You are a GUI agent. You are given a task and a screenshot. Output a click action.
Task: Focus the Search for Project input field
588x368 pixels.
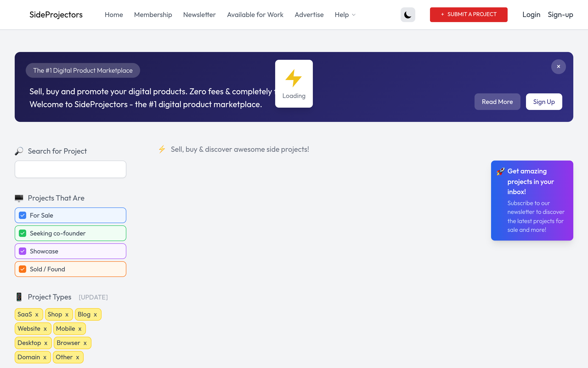pyautogui.click(x=71, y=169)
